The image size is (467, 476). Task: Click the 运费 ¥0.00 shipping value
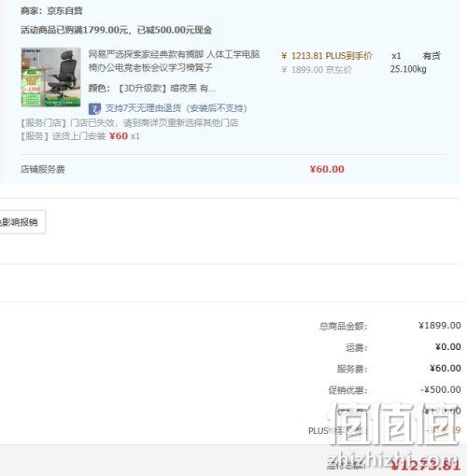[447, 347]
